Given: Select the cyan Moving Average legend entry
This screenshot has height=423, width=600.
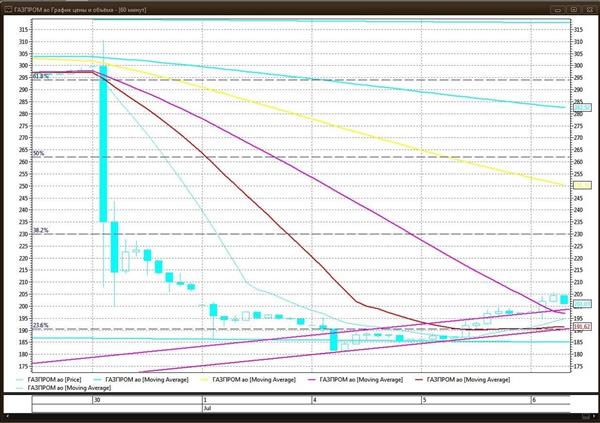Looking at the screenshot, I should [141, 380].
